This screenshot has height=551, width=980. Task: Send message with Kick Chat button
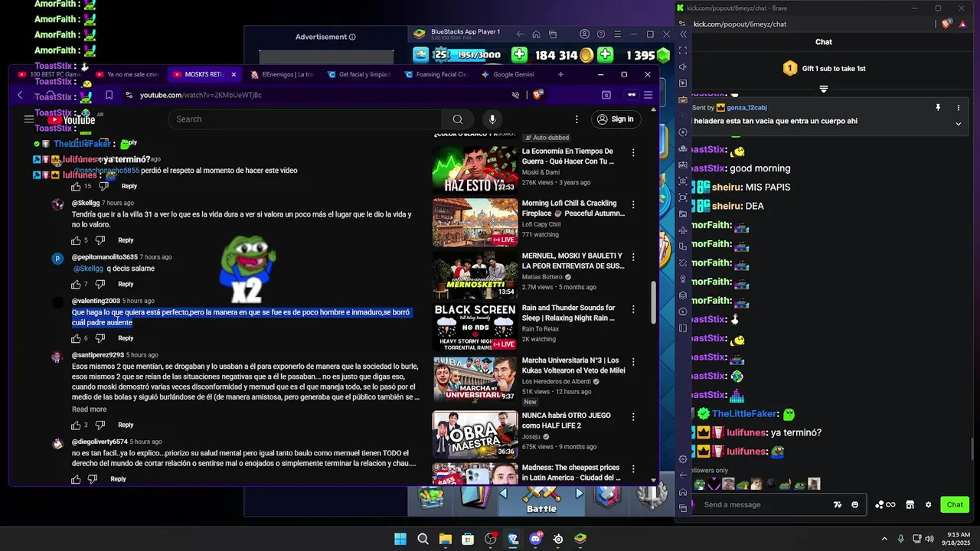pyautogui.click(x=955, y=504)
